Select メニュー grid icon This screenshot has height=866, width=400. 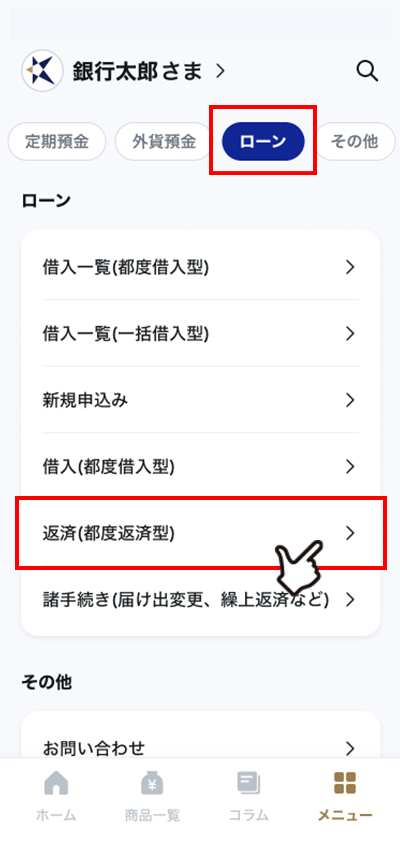(345, 783)
